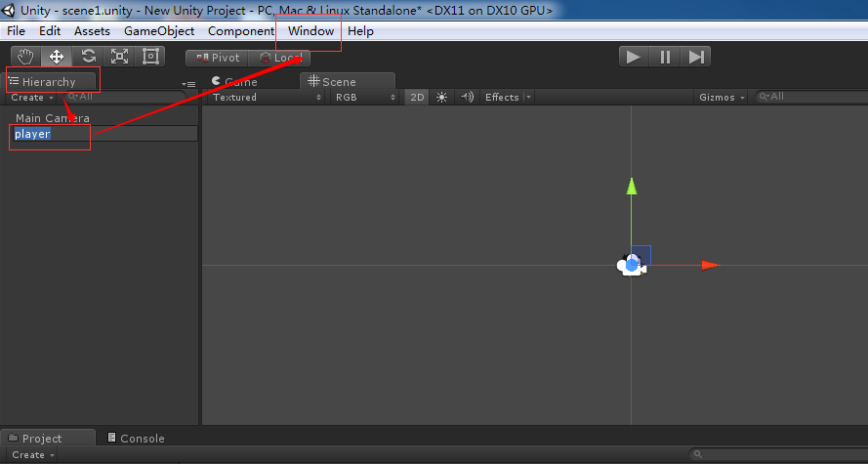Open the RGB render mode dropdown
This screenshot has height=464, width=868.
point(365,97)
